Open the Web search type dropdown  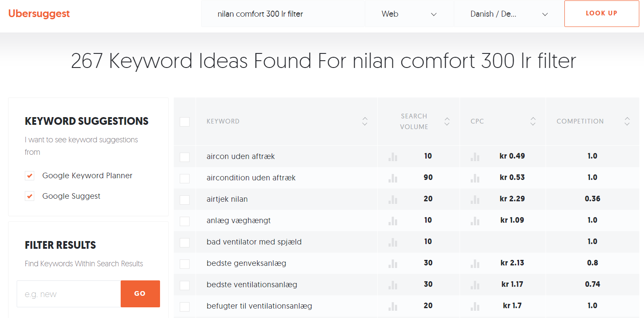tap(409, 14)
